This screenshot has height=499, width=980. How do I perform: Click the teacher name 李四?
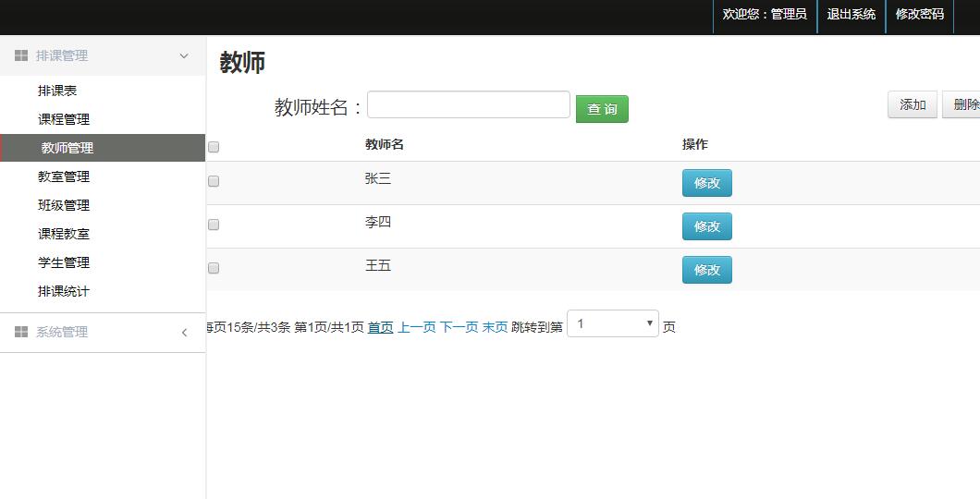378,222
